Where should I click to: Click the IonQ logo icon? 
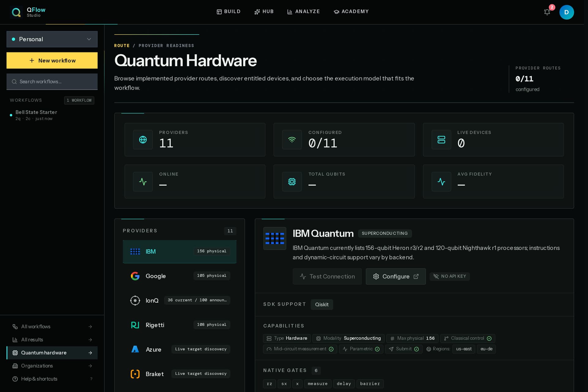[135, 300]
